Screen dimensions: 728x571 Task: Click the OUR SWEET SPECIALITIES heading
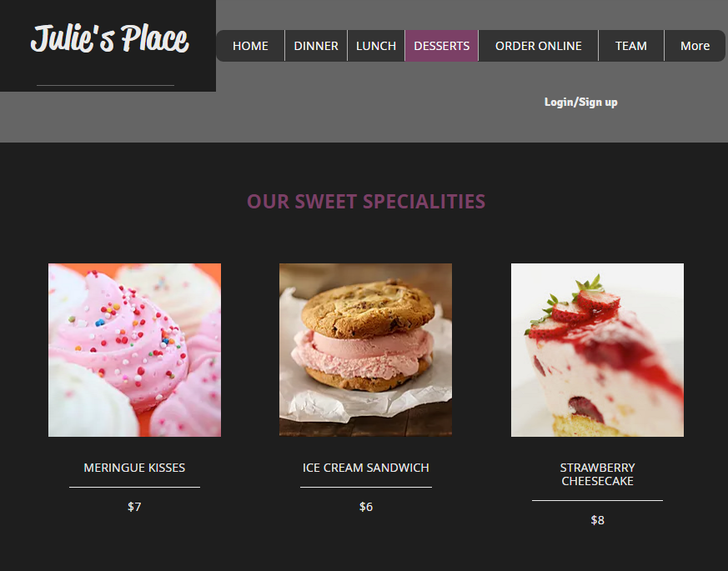tap(366, 202)
